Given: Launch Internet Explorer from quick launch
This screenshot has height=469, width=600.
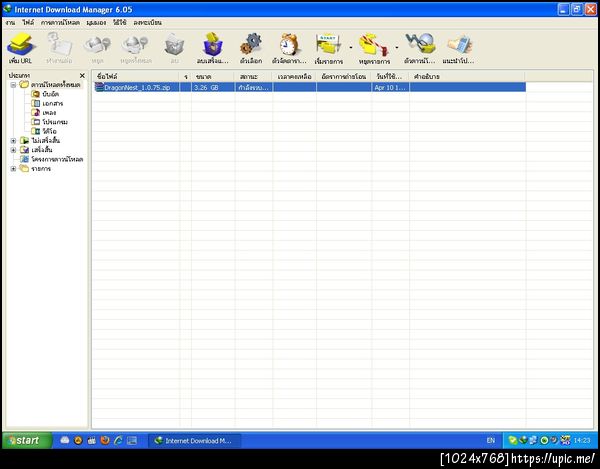Looking at the screenshot, I should click(x=118, y=440).
